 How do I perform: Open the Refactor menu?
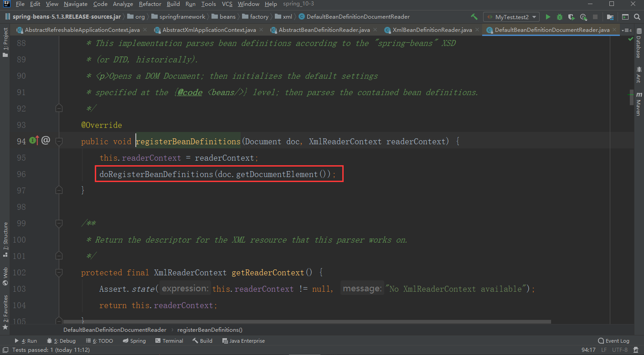coord(150,4)
